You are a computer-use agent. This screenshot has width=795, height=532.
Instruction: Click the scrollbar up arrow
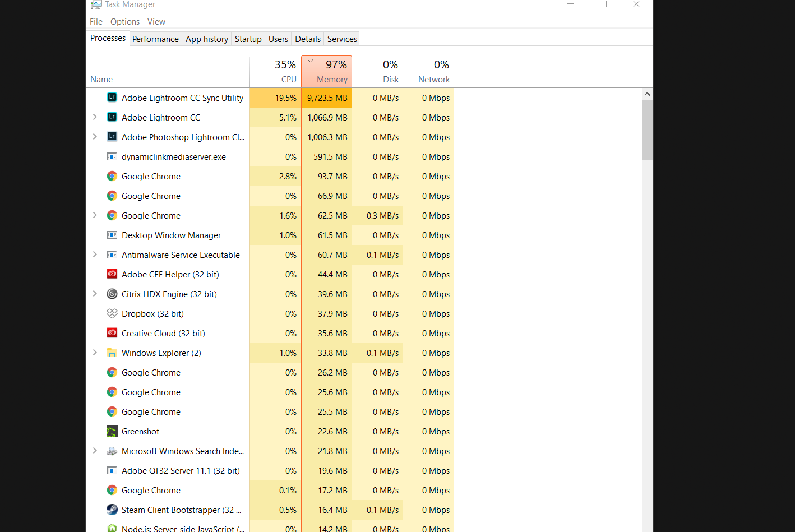[647, 94]
